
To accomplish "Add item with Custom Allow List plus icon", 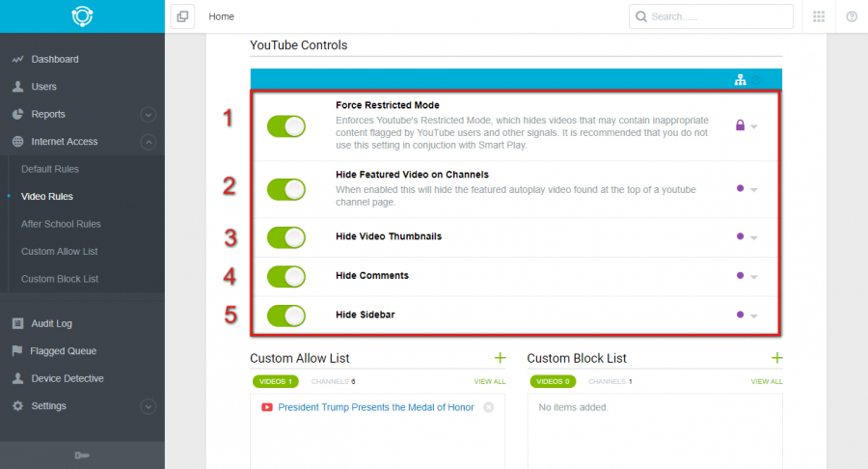I will click(x=500, y=358).
